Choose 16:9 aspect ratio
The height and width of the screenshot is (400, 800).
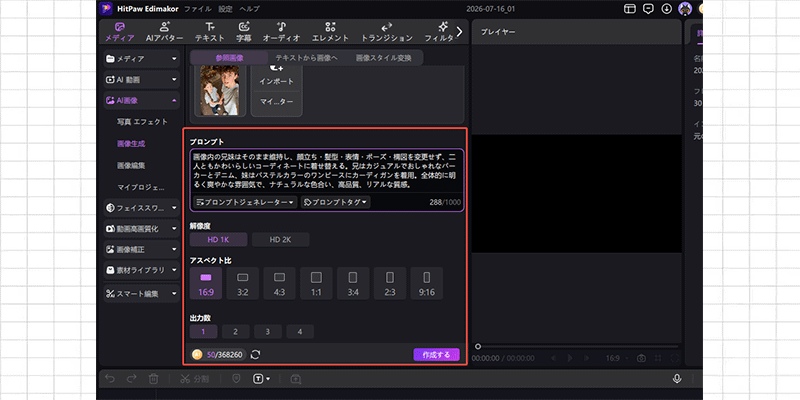coord(206,283)
